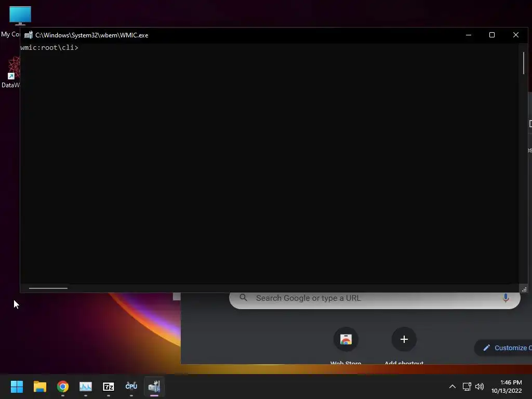The image size is (532, 399).
Task: Click the WMIC horizontal scrollbar thumb
Action: (x=48, y=288)
